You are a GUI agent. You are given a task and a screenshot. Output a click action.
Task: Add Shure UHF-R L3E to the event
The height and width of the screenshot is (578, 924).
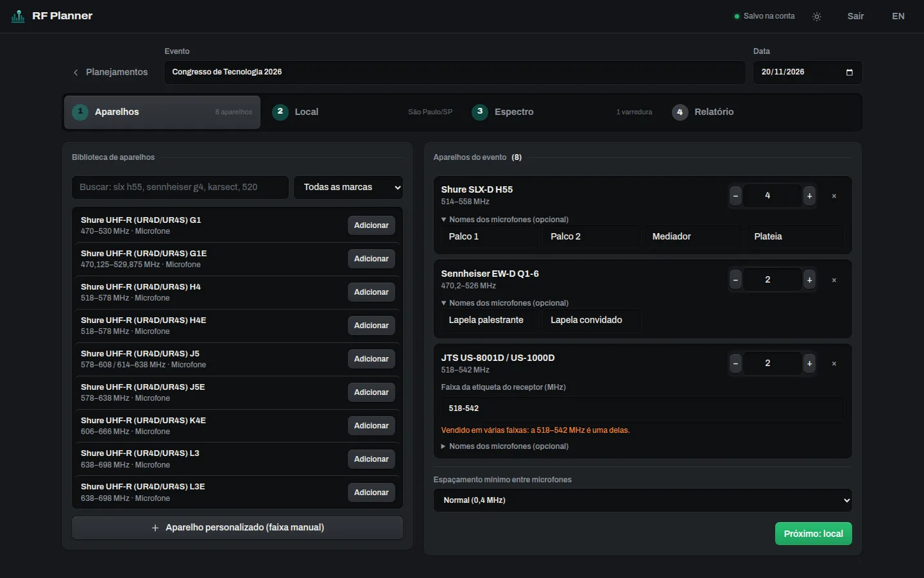(x=372, y=493)
